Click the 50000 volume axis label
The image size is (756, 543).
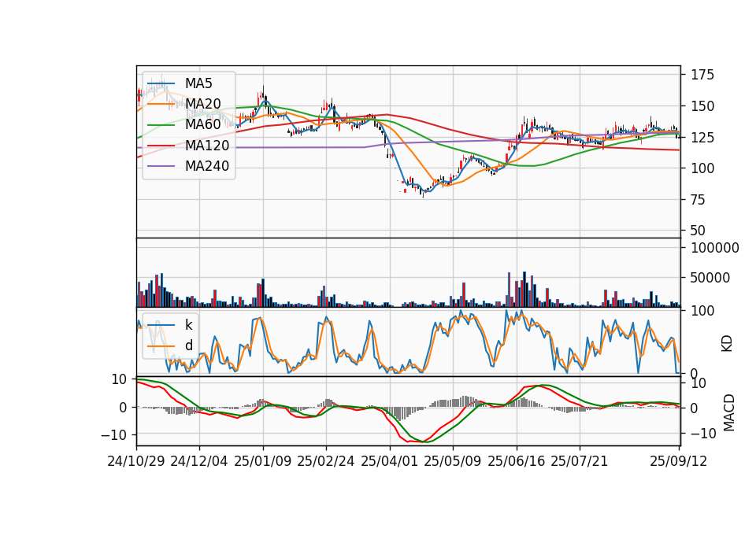point(710,278)
